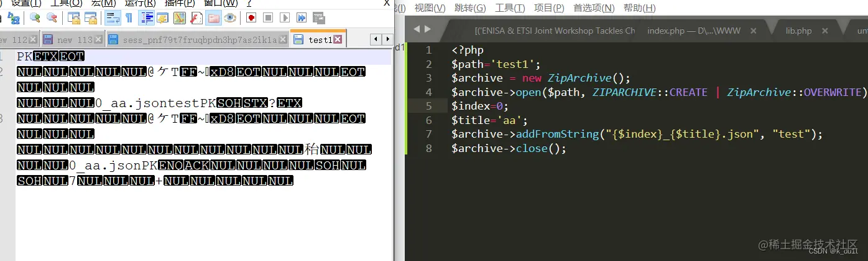The width and height of the screenshot is (868, 261).
Task: Click the '<?php' opening tag line
Action: 468,50
